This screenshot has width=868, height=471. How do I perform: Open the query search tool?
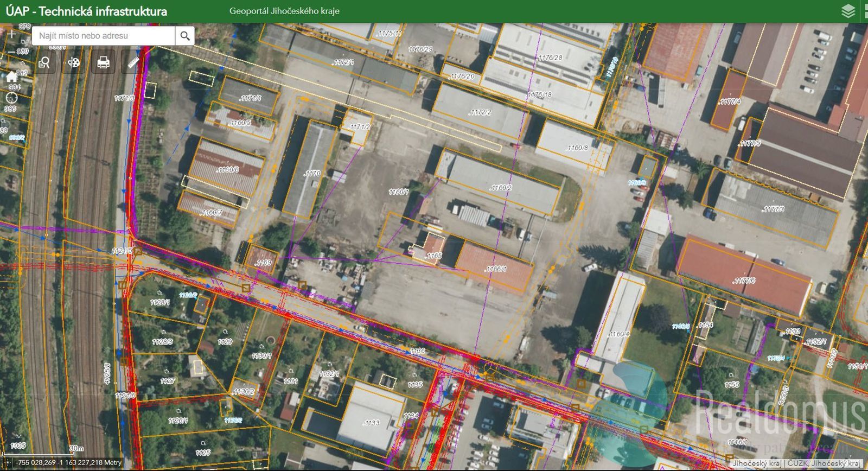click(44, 63)
